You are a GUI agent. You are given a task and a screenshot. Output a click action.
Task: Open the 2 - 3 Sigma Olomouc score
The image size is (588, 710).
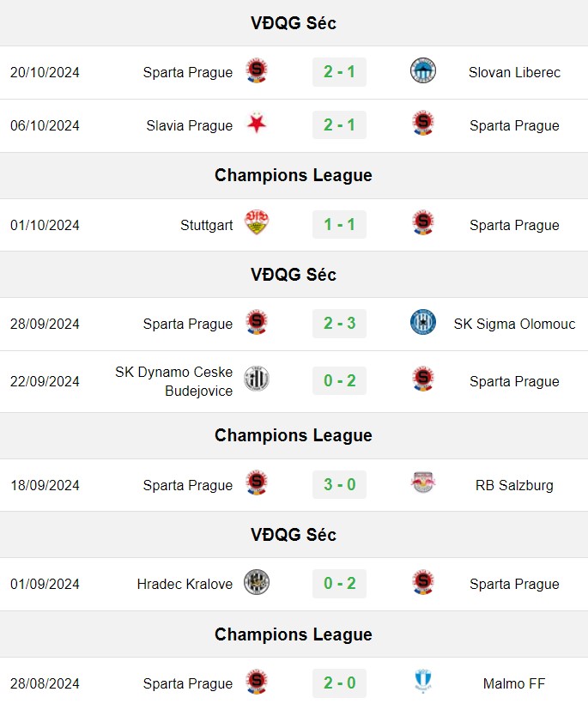point(339,324)
